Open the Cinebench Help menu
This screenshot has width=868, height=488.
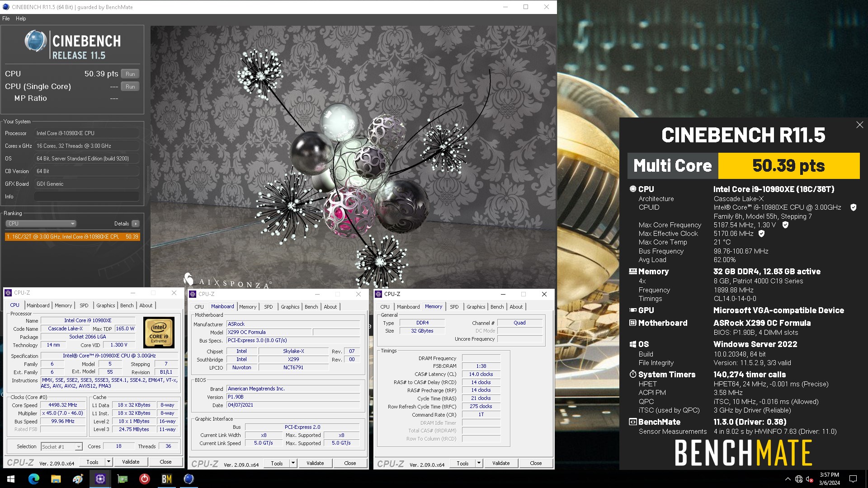(x=21, y=19)
